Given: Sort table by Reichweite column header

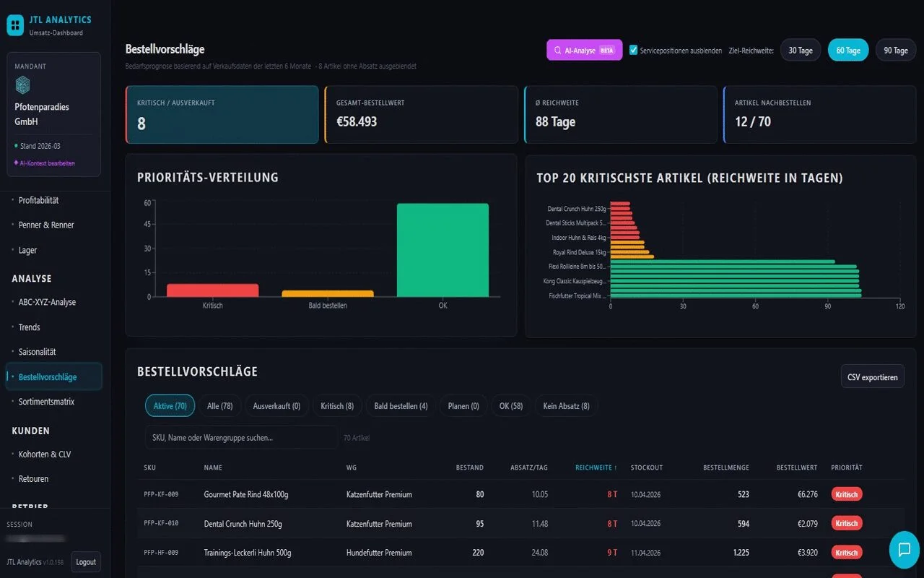Looking at the screenshot, I should point(596,467).
